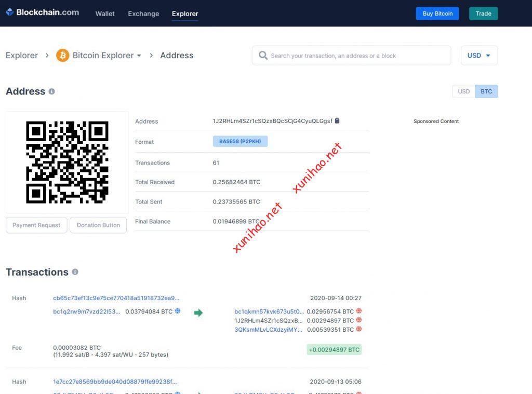
Task: Click the orange Bitcoin icon in breadcrumb
Action: (63, 56)
